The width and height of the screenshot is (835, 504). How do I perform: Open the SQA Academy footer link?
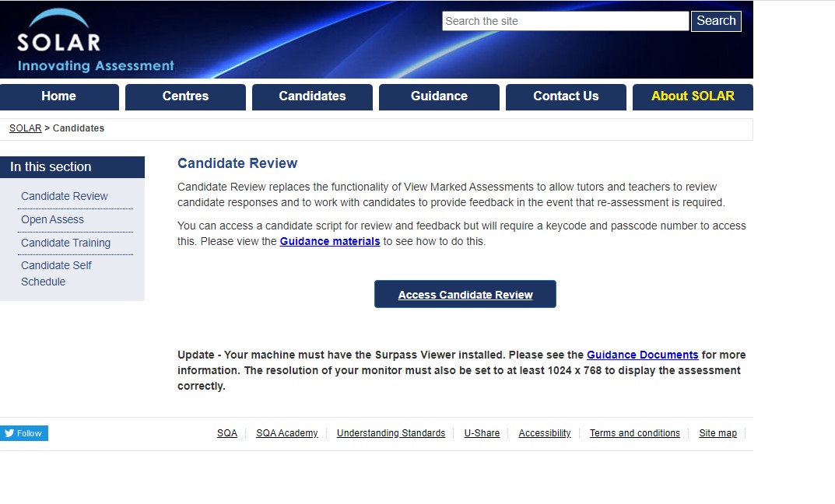287,433
